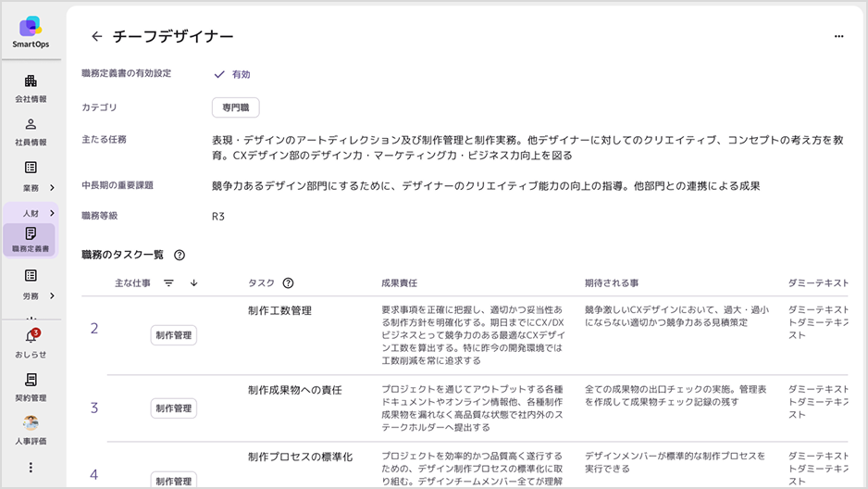The image size is (868, 489).
Task: Click the 主たる任務 label
Action: (104, 140)
